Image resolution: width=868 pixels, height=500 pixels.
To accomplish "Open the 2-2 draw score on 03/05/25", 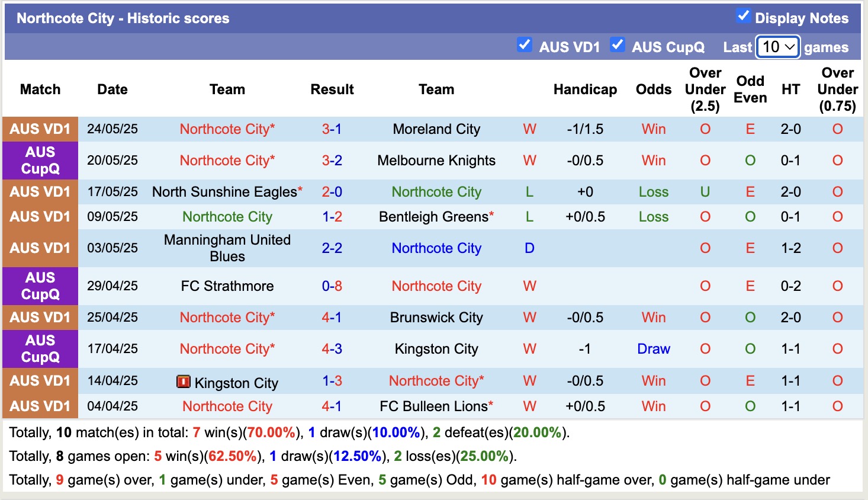I will pos(332,248).
